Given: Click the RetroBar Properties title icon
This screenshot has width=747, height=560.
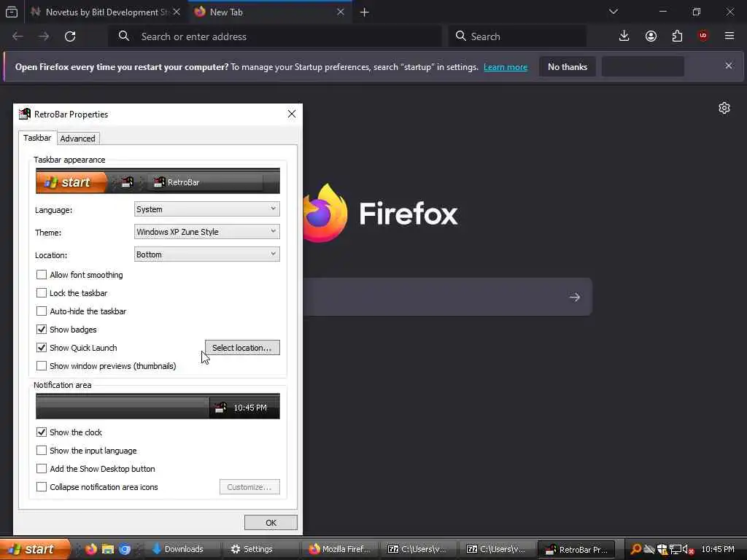Looking at the screenshot, I should point(25,114).
